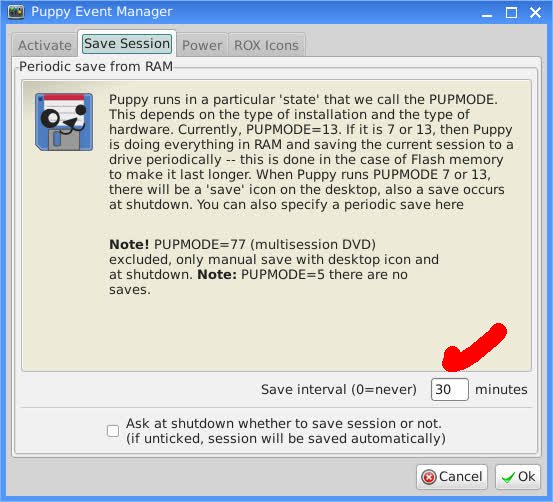553x502 pixels.
Task: Cancel the event manager changes
Action: click(452, 477)
